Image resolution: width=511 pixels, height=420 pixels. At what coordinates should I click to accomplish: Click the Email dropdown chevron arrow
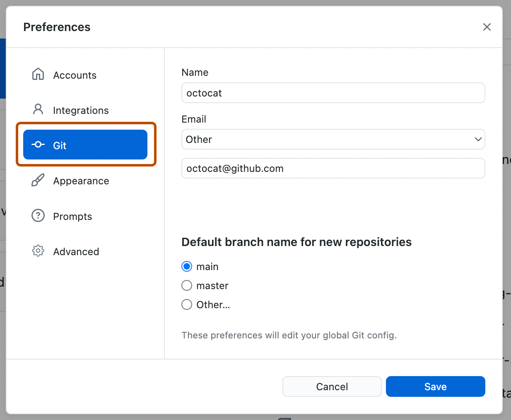478,139
